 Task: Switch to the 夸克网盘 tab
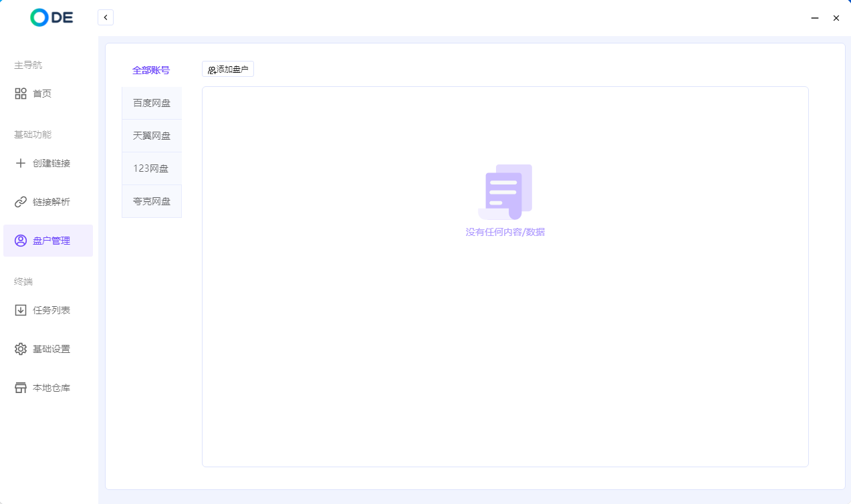coord(152,201)
